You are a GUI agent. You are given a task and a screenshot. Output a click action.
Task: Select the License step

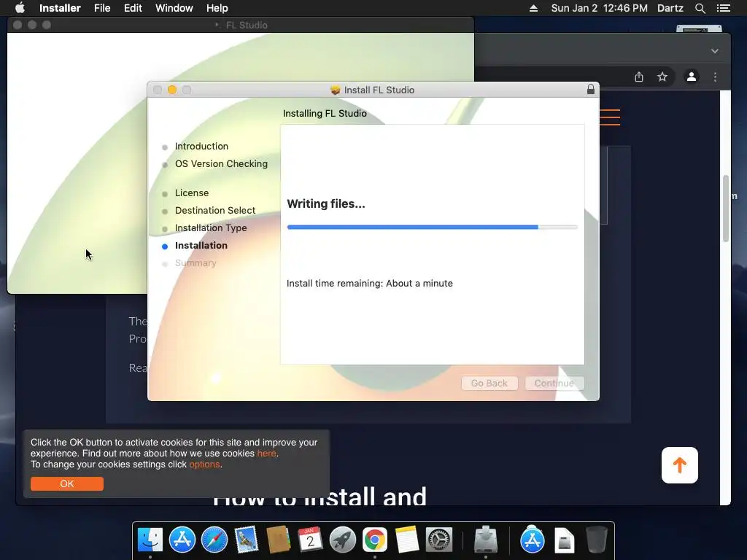click(192, 192)
